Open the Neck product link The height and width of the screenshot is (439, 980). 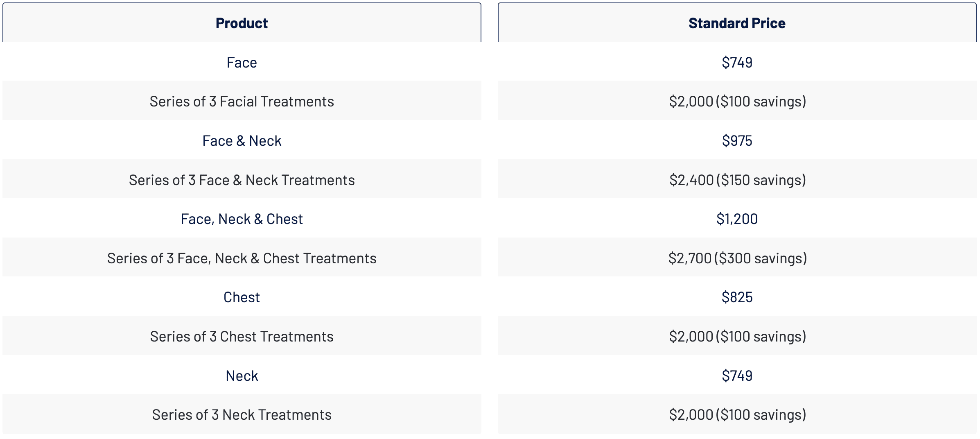242,376
